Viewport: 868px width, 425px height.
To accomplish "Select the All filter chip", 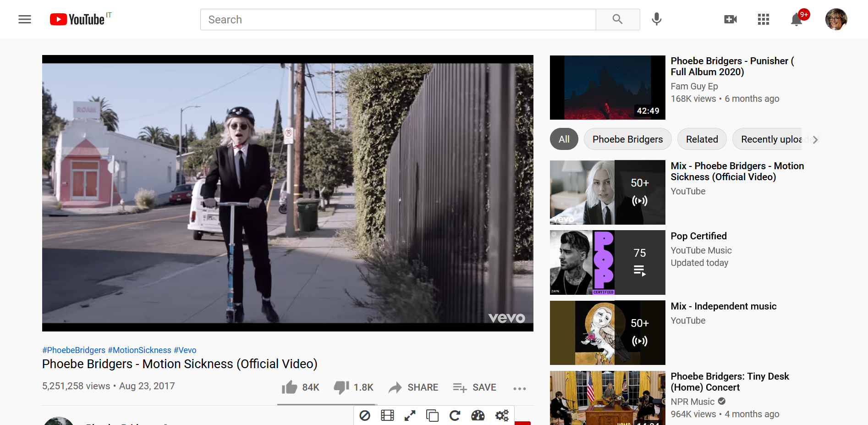I will (564, 139).
